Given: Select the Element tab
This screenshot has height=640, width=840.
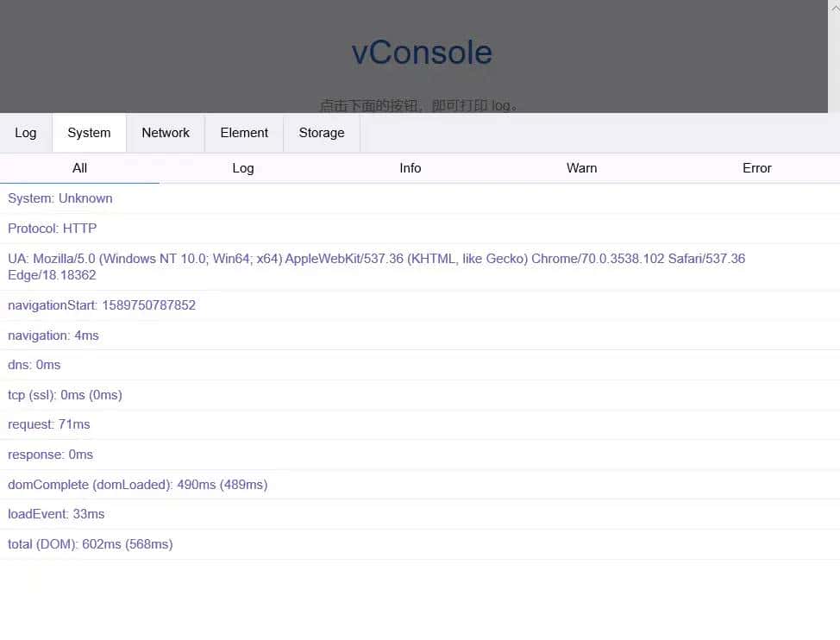Looking at the screenshot, I should tap(244, 133).
